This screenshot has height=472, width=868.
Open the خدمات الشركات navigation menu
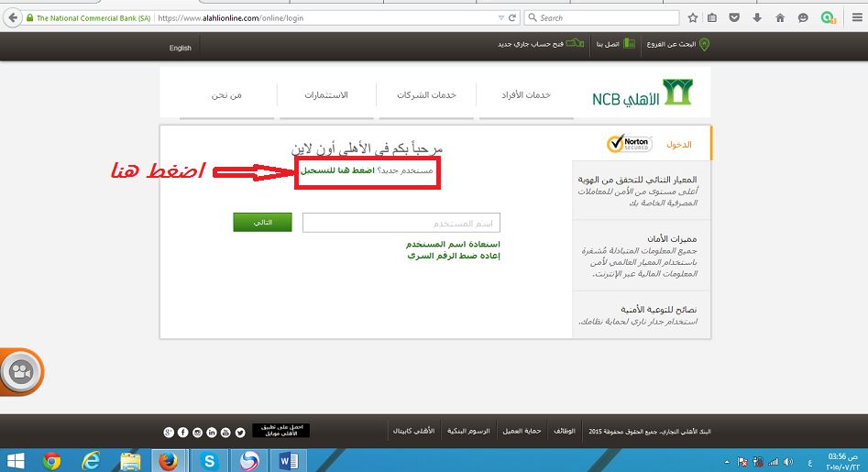point(426,96)
